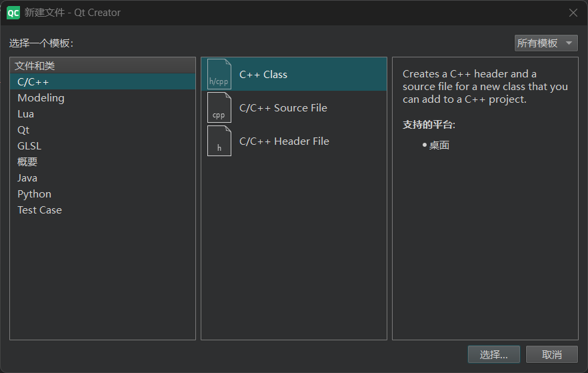Image resolution: width=588 pixels, height=373 pixels.
Task: Click the 取消 button
Action: point(552,354)
